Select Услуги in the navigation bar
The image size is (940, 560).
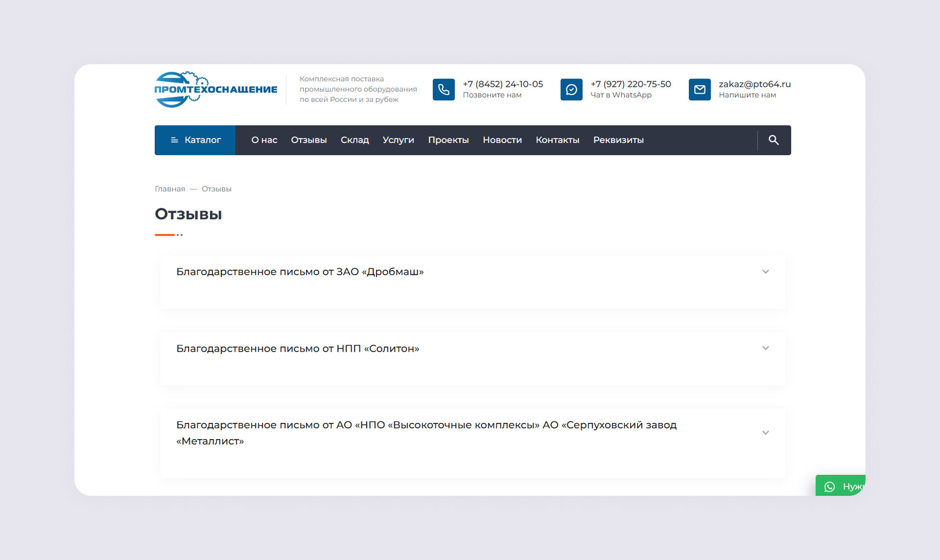(x=398, y=140)
